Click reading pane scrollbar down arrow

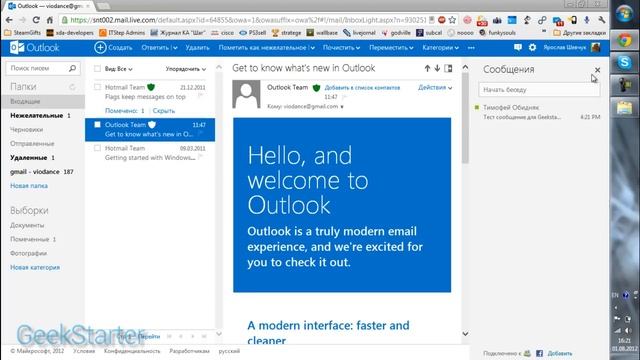click(465, 333)
